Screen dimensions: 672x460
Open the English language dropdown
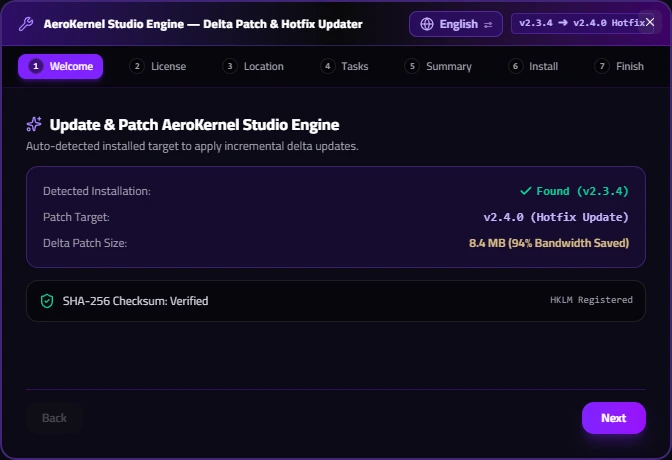[456, 24]
